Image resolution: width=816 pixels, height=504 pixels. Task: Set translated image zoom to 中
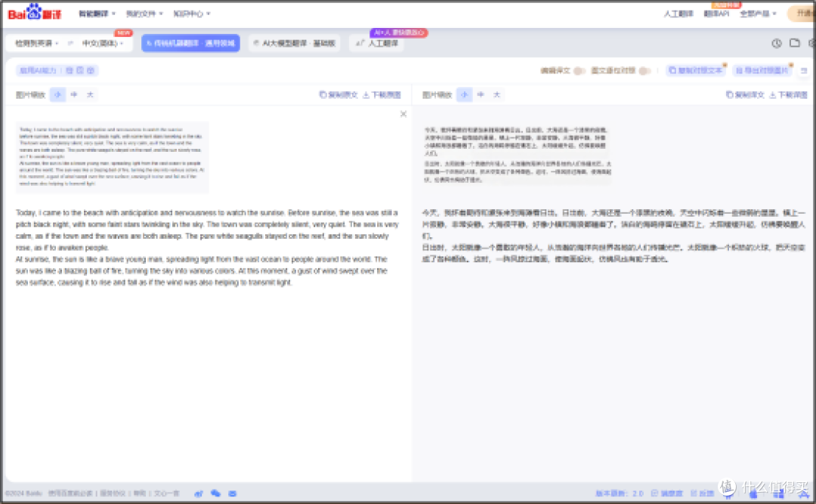tap(481, 94)
